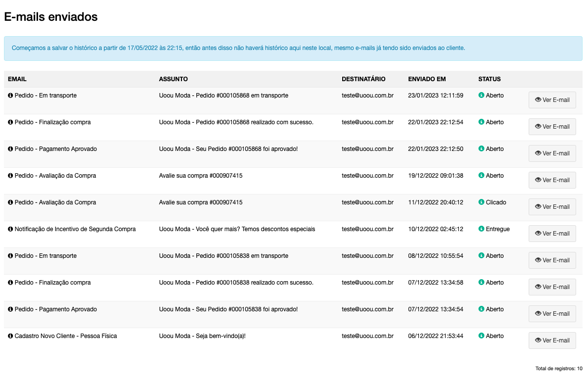Click the EMAIL column header
This screenshot has width=588, height=388.
(17, 79)
